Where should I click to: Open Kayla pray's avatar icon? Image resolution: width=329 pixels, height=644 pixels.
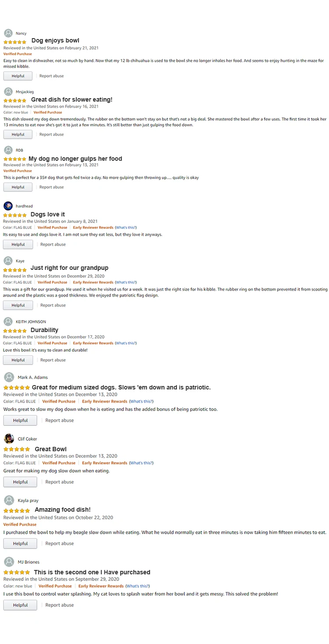[9, 500]
